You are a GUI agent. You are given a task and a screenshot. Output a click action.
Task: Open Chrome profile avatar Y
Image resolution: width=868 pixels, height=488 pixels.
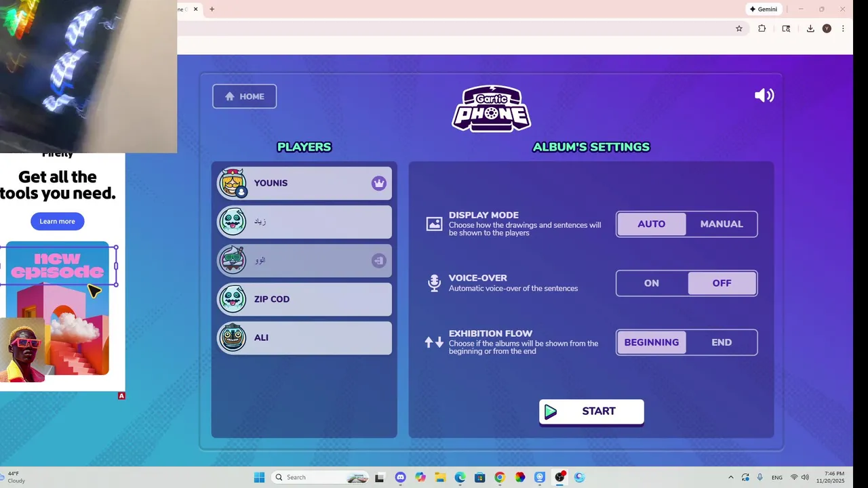(827, 28)
